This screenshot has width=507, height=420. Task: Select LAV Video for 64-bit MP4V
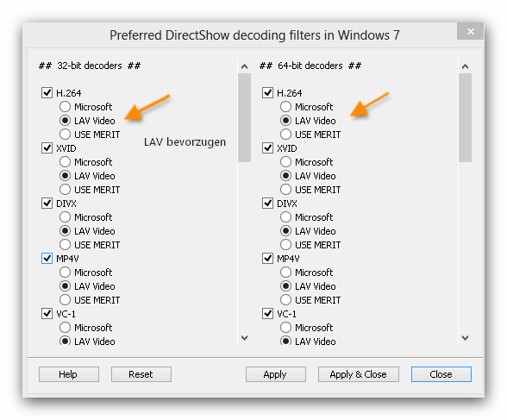point(286,286)
